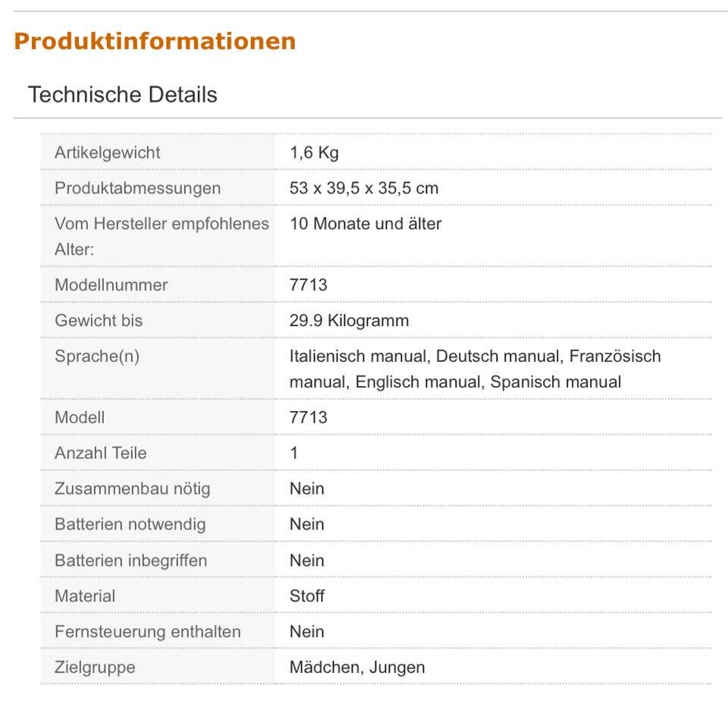Click the Anzahl Teile label

[x=100, y=454]
